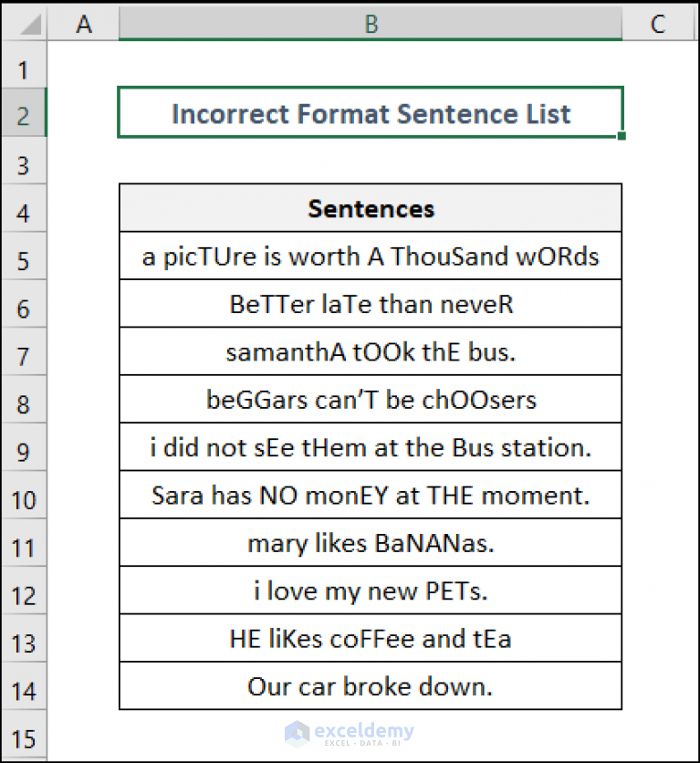The width and height of the screenshot is (700, 763).
Task: Select the i love my new PETs cell
Action: click(371, 591)
